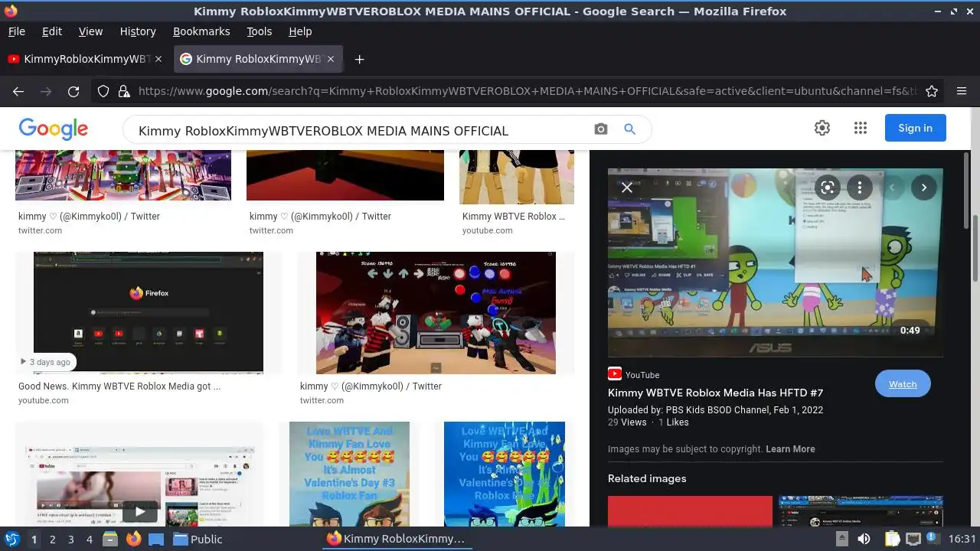Search by image with camera icon
This screenshot has width=980, height=551.
coord(601,129)
